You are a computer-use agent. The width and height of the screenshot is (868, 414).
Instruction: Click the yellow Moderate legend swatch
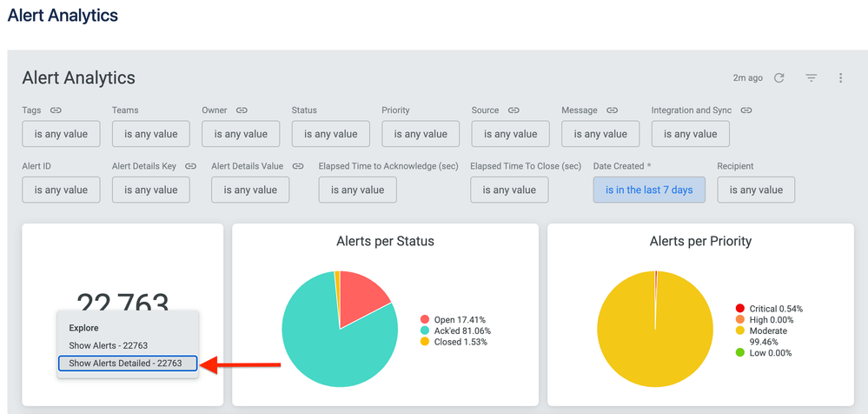point(740,331)
